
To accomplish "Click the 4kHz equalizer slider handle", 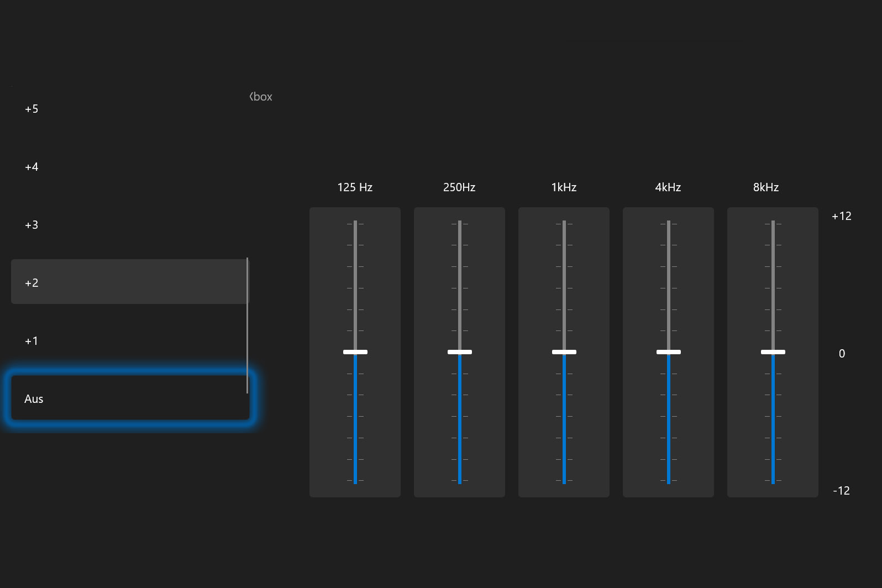I will coord(669,352).
